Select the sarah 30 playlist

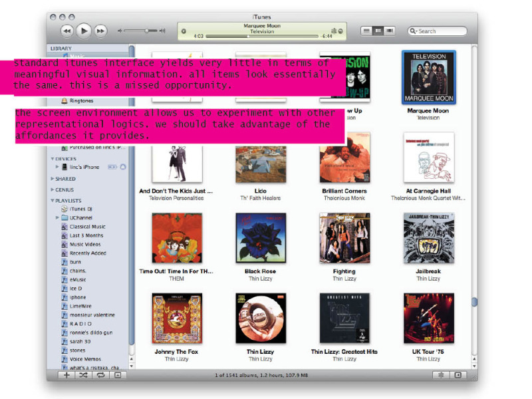click(x=76, y=341)
